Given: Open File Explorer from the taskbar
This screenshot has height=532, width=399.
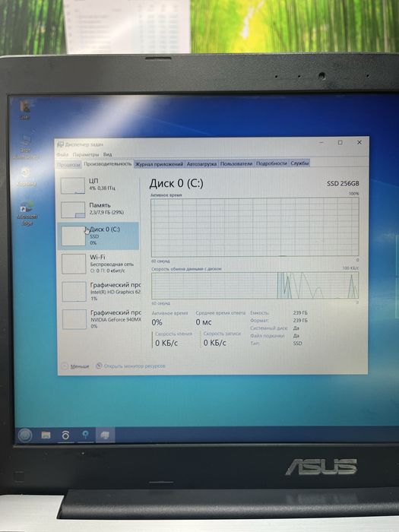Looking at the screenshot, I should [x=46, y=435].
